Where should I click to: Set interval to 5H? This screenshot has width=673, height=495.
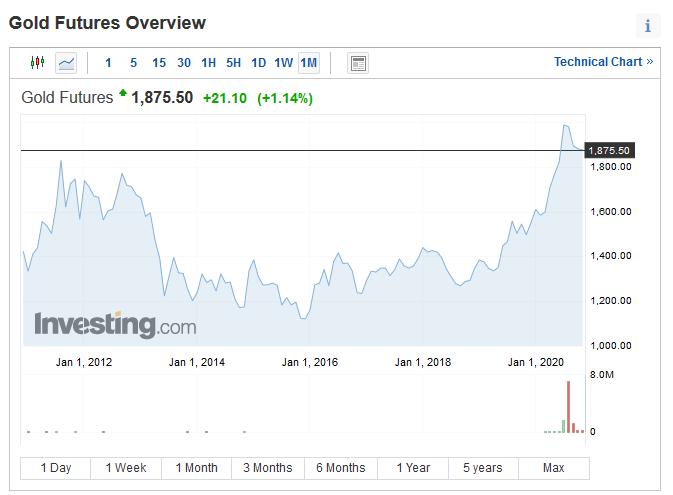[233, 63]
